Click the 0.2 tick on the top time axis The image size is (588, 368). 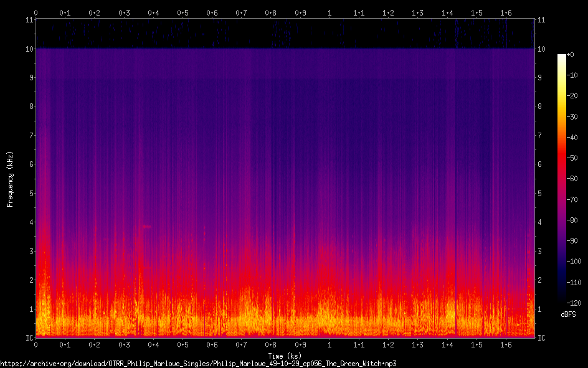95,12
